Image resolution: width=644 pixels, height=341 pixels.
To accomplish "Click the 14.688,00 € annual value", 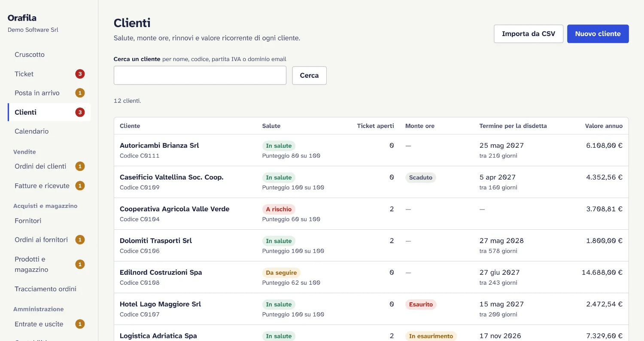I will [x=602, y=272].
